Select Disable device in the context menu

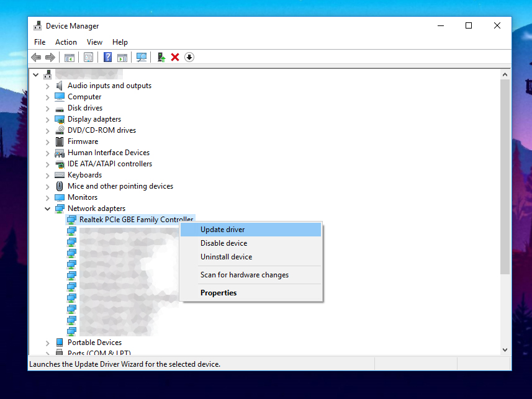point(224,243)
